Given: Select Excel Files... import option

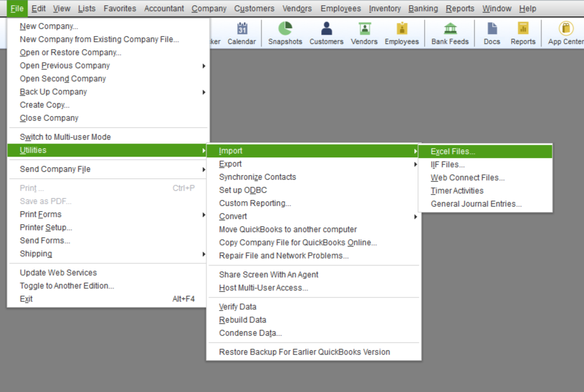Looking at the screenshot, I should tap(485, 151).
